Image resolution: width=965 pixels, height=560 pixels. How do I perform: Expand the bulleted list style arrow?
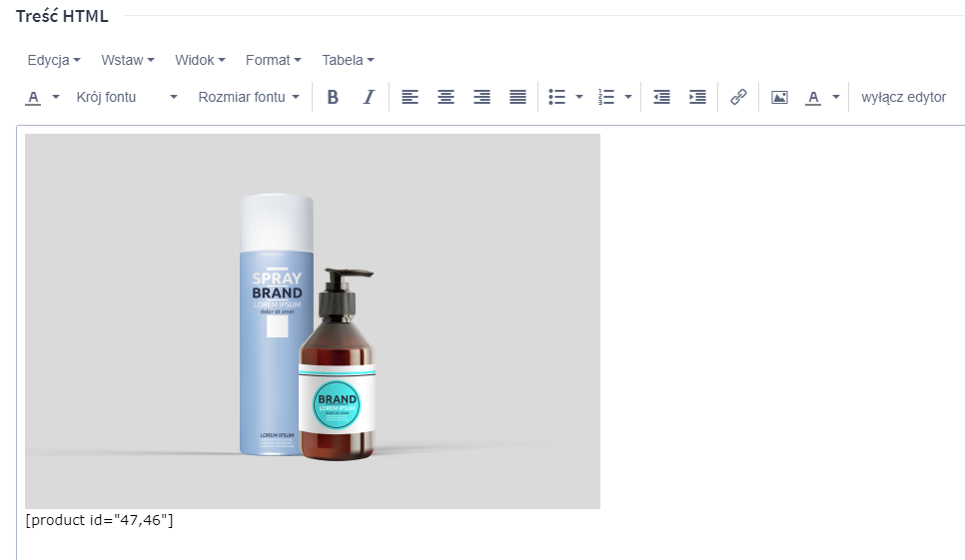[x=579, y=97]
